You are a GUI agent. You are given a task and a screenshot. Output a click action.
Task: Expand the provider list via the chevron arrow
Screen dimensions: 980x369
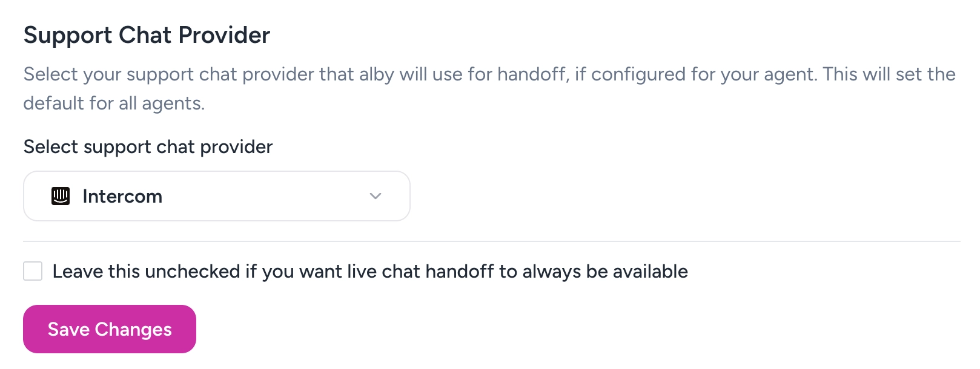click(x=376, y=196)
